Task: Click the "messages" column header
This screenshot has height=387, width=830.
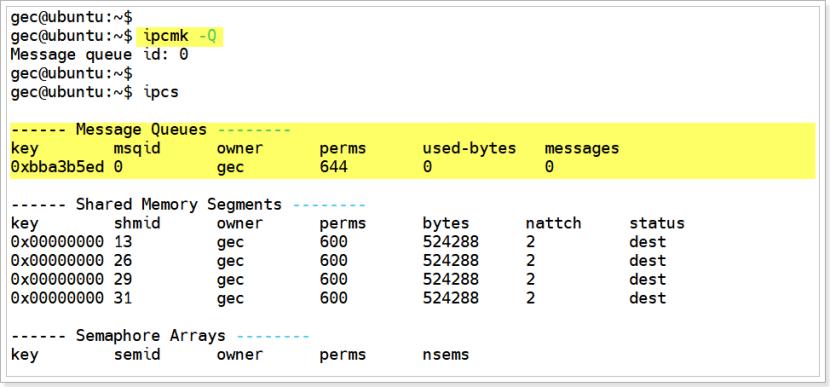Action: pos(582,149)
